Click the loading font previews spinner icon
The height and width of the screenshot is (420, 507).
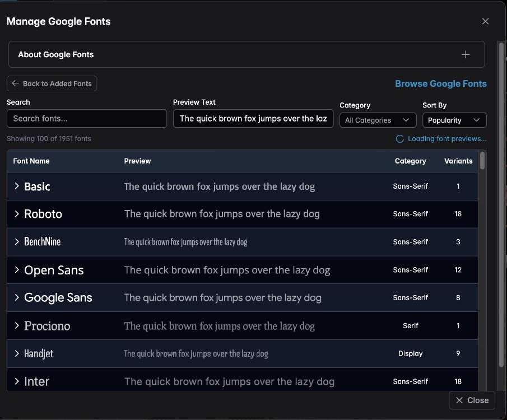tap(399, 139)
